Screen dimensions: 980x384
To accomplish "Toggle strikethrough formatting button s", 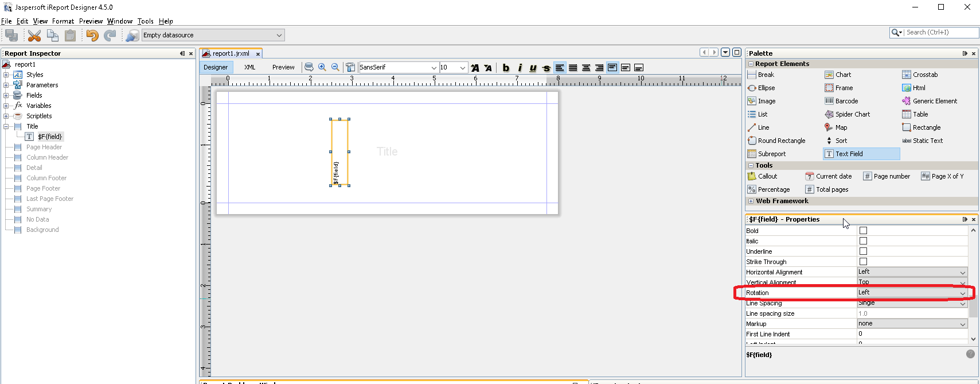I will point(546,68).
